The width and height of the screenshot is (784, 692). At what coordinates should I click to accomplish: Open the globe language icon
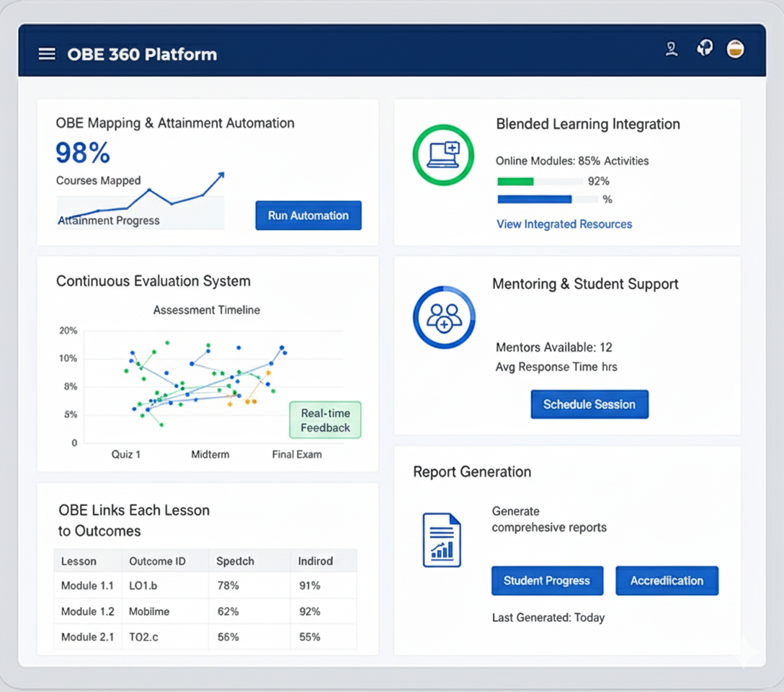pos(704,48)
